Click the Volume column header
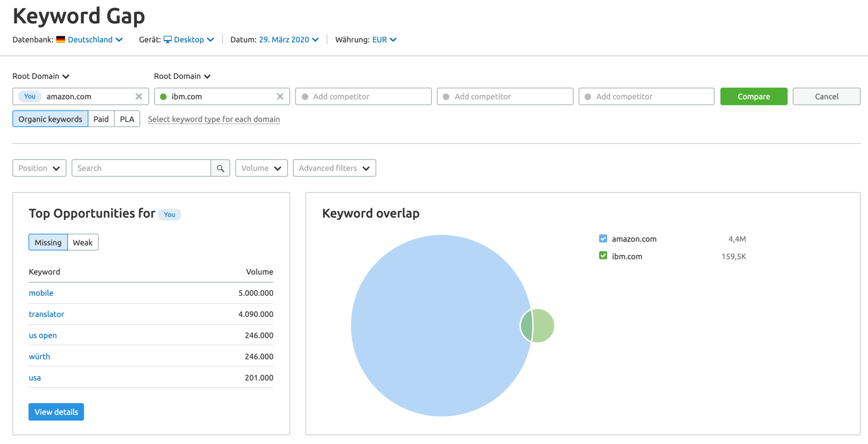This screenshot has height=444, width=868. pyautogui.click(x=260, y=272)
